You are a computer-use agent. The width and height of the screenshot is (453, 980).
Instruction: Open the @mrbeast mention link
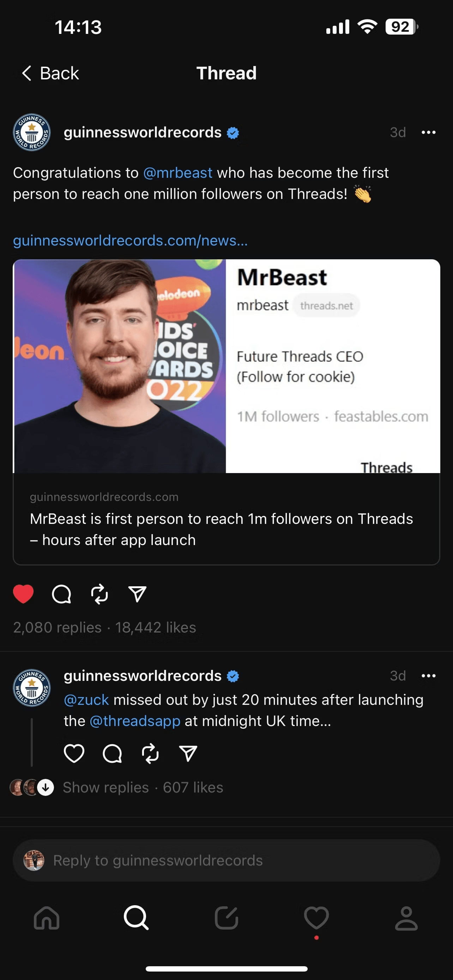tap(177, 173)
